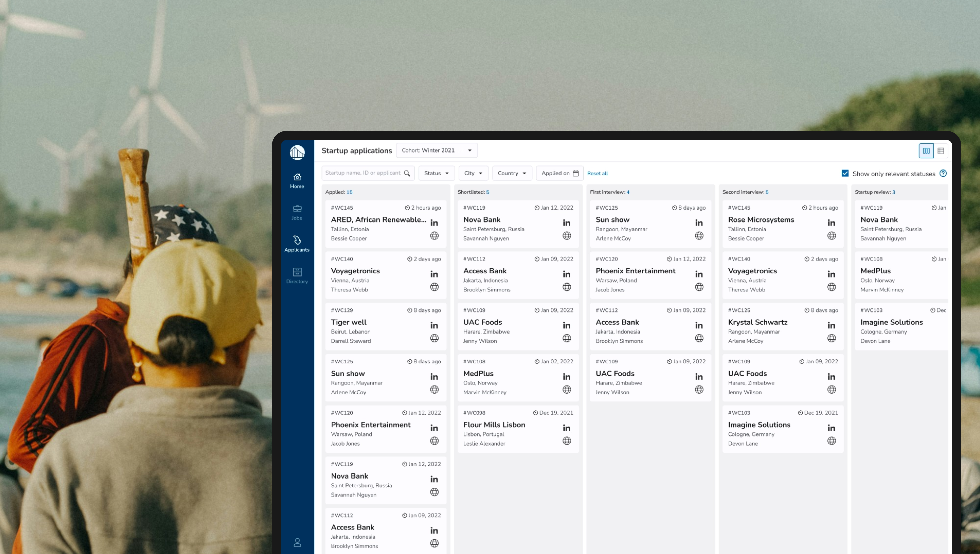Enable the kanban board view
Viewport: 980px width, 554px height.
(x=926, y=151)
